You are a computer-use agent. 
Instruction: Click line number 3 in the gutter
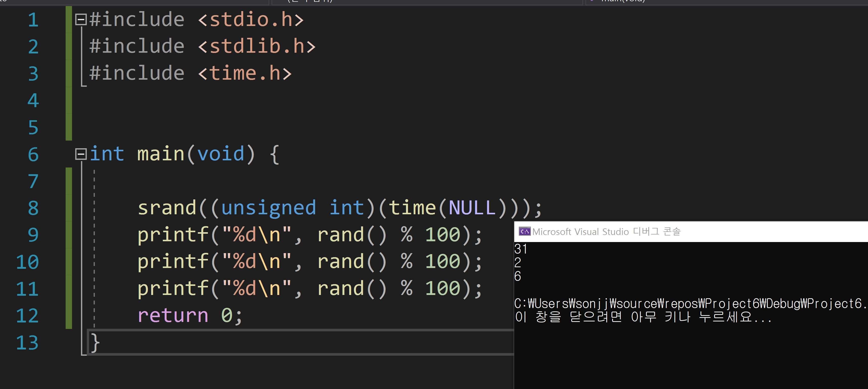click(x=33, y=73)
